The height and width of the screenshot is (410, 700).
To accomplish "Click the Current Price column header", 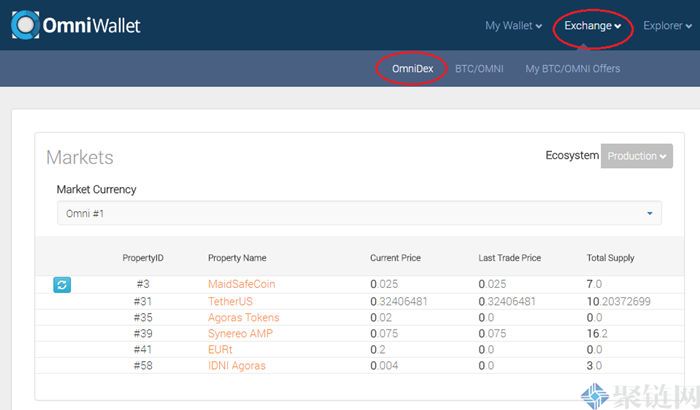I will 395,258.
